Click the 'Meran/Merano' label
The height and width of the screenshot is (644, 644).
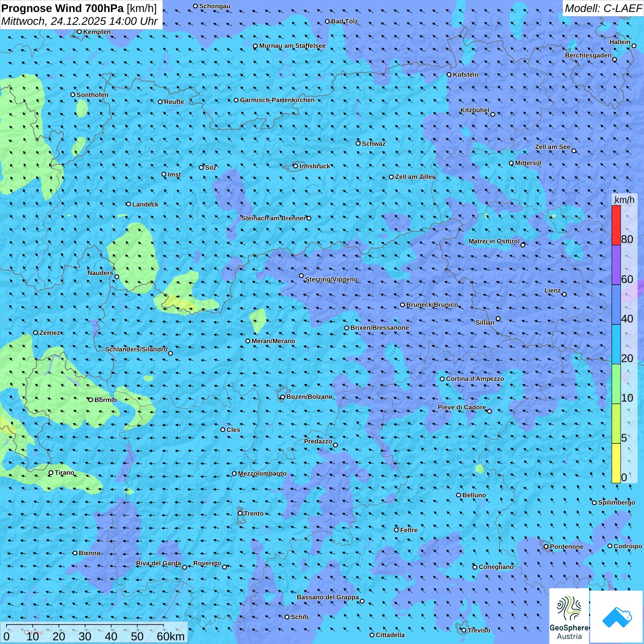point(273,341)
